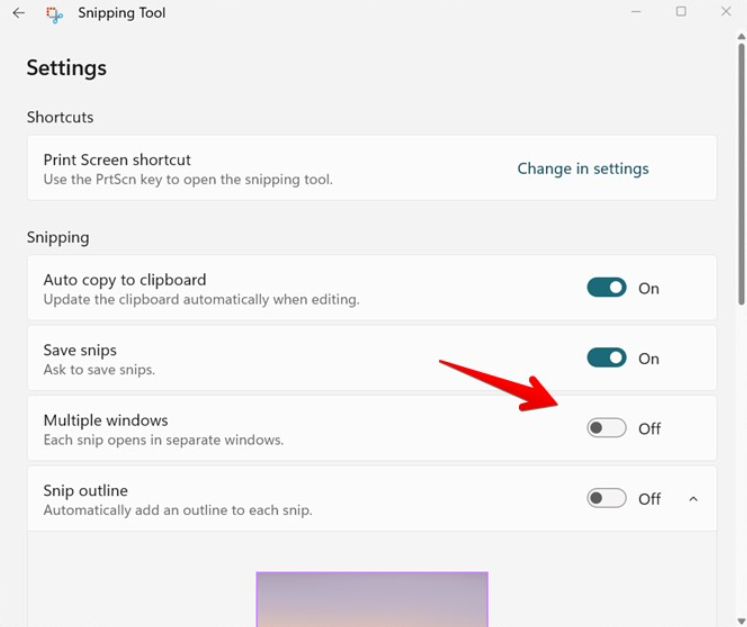747x627 pixels.
Task: Click the Snip outline label
Action: pos(86,490)
